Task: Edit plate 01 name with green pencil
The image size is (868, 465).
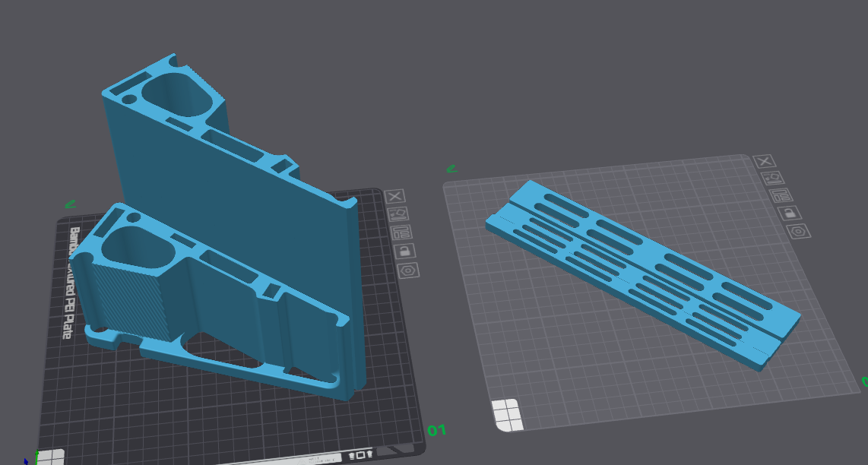Action: (x=70, y=204)
